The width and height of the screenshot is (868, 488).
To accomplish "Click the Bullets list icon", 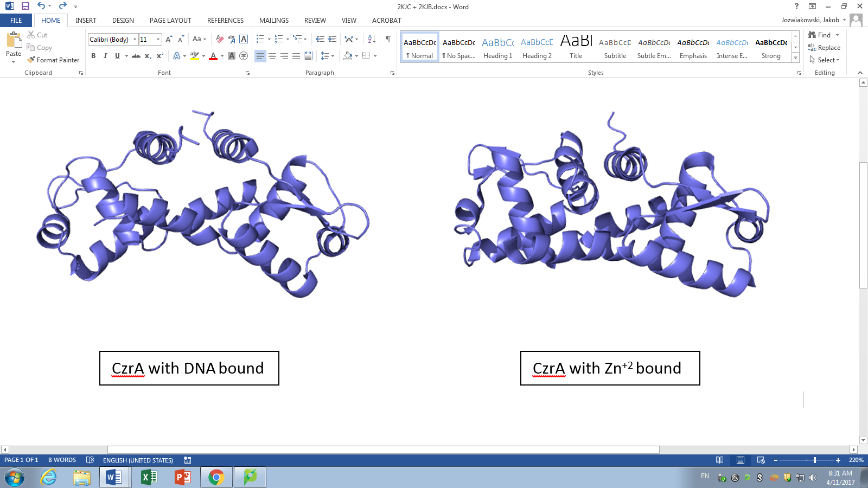I will (260, 39).
